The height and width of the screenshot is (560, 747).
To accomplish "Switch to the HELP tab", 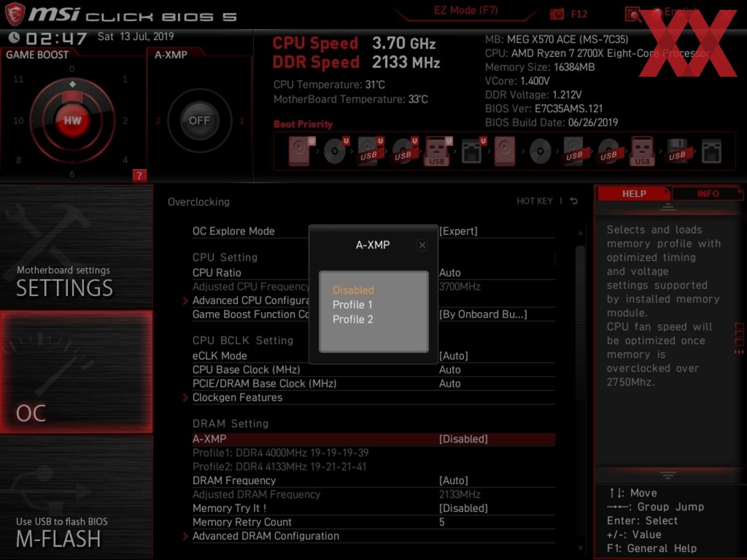I will (634, 194).
